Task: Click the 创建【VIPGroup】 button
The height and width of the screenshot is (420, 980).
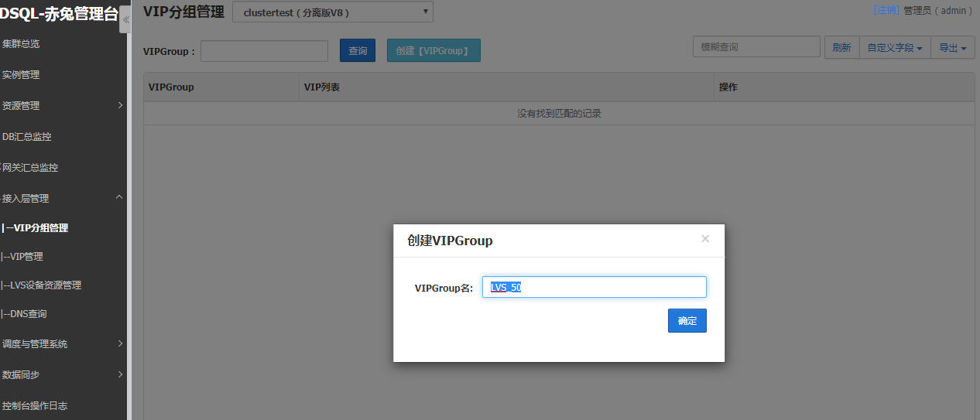Action: point(433,50)
